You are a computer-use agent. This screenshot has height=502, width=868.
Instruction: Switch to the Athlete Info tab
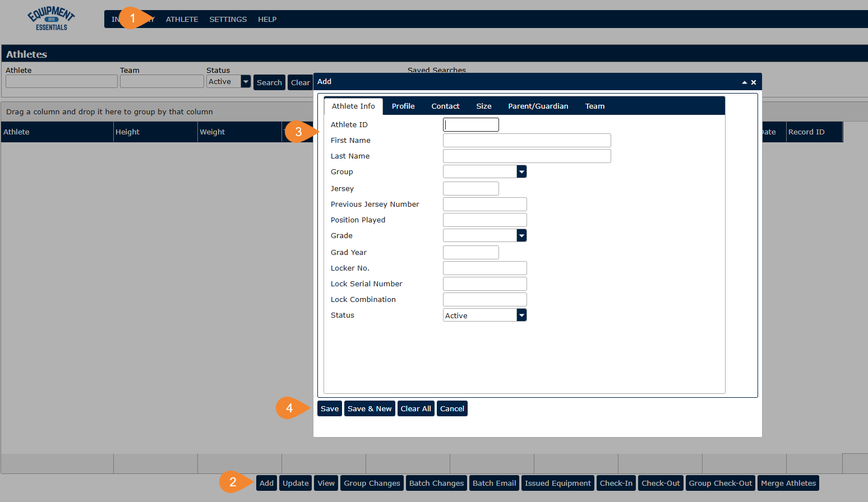pos(353,106)
